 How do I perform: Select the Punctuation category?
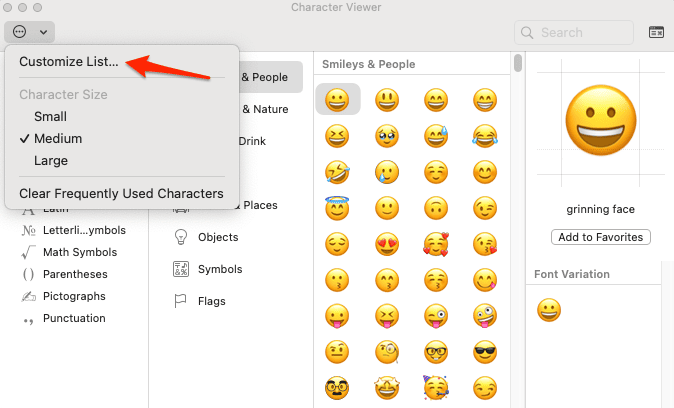(74, 318)
